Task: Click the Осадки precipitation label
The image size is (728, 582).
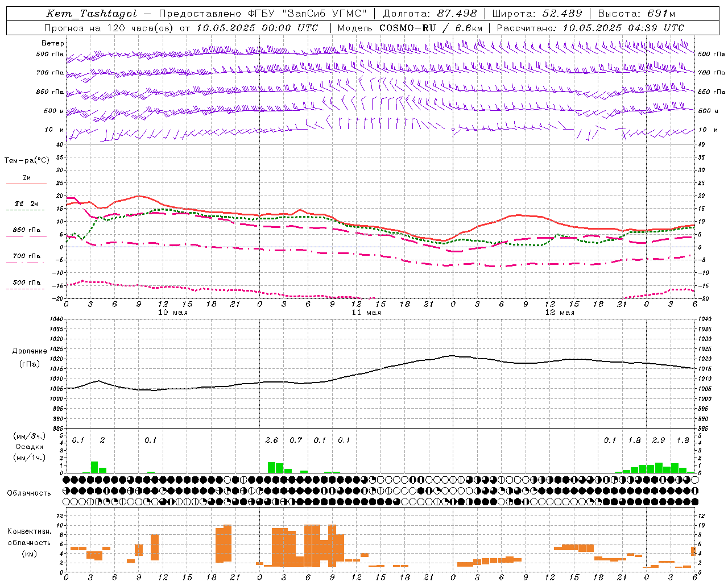Action: coord(29,447)
